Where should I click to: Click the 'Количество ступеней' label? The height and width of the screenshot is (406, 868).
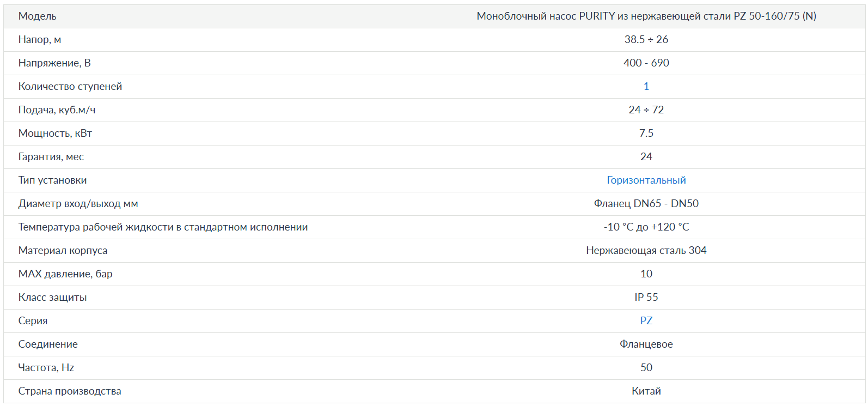(70, 86)
